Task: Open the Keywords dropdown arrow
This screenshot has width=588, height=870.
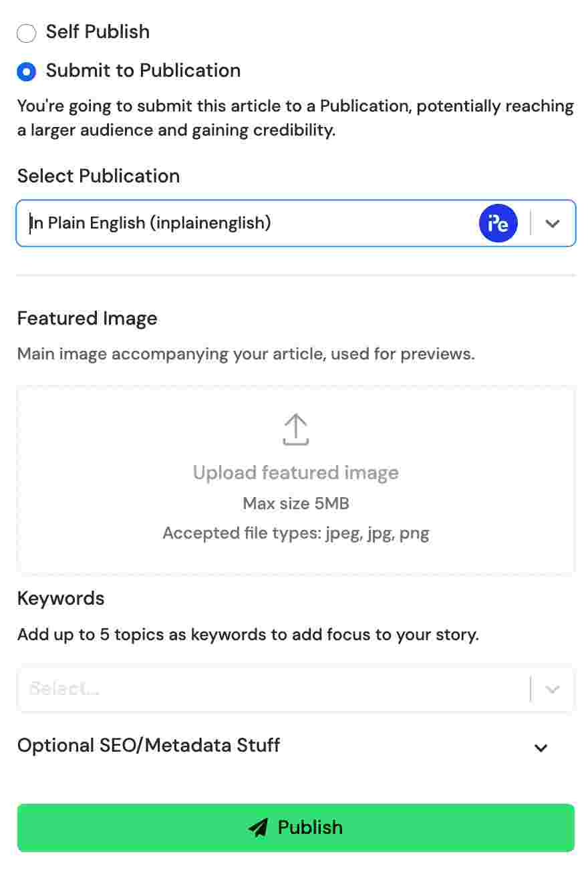Action: pos(552,689)
